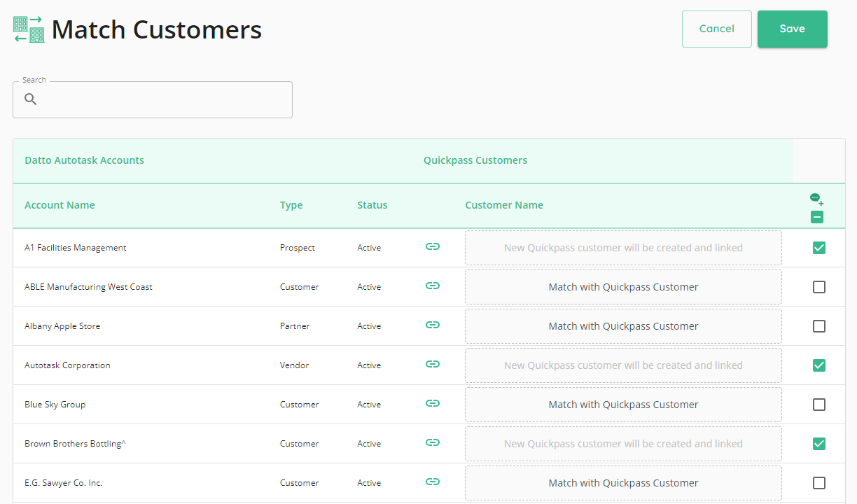Uncheck the A1 Facilities Management checkbox
The image size is (857, 504).
[818, 248]
